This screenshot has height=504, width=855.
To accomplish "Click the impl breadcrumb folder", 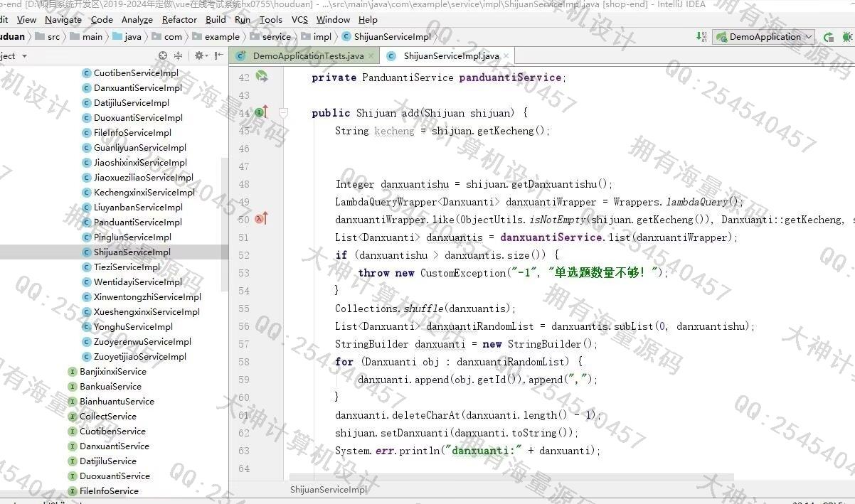I will point(316,37).
